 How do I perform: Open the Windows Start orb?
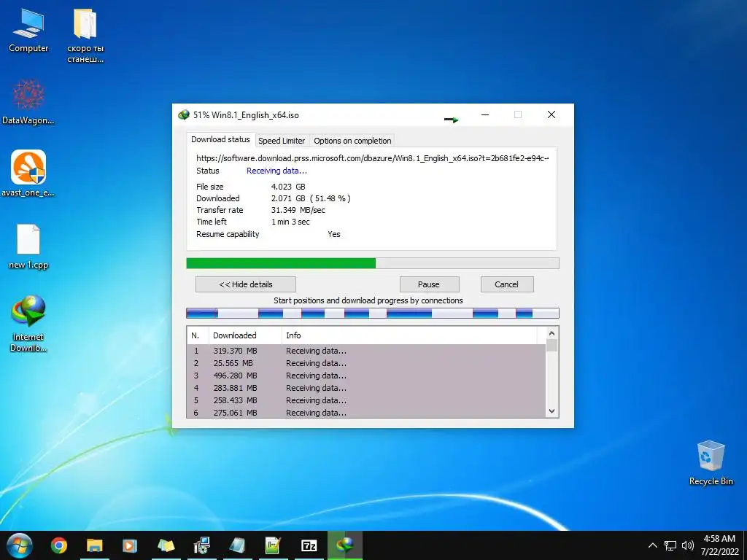coord(20,545)
